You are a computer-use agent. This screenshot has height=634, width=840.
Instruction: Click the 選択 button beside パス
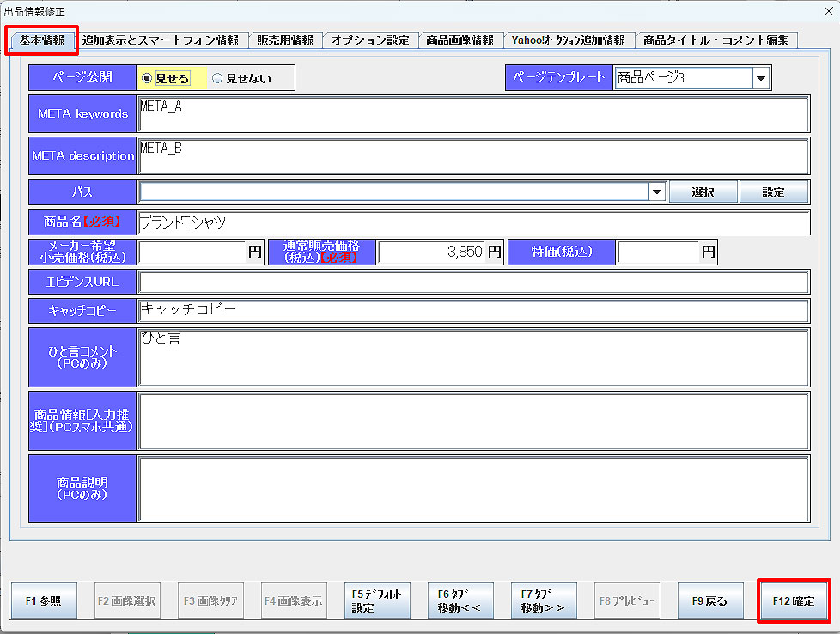[703, 192]
